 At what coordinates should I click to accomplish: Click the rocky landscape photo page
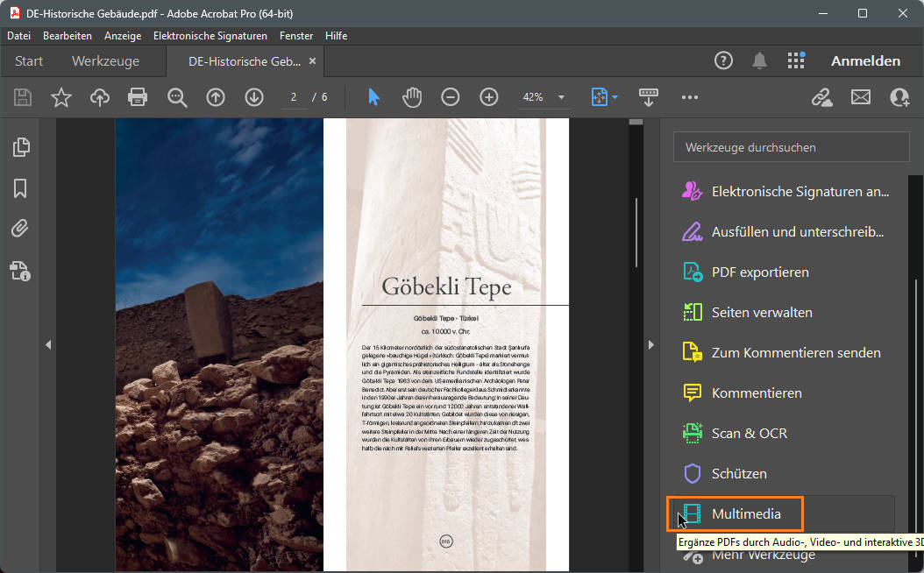(x=219, y=344)
